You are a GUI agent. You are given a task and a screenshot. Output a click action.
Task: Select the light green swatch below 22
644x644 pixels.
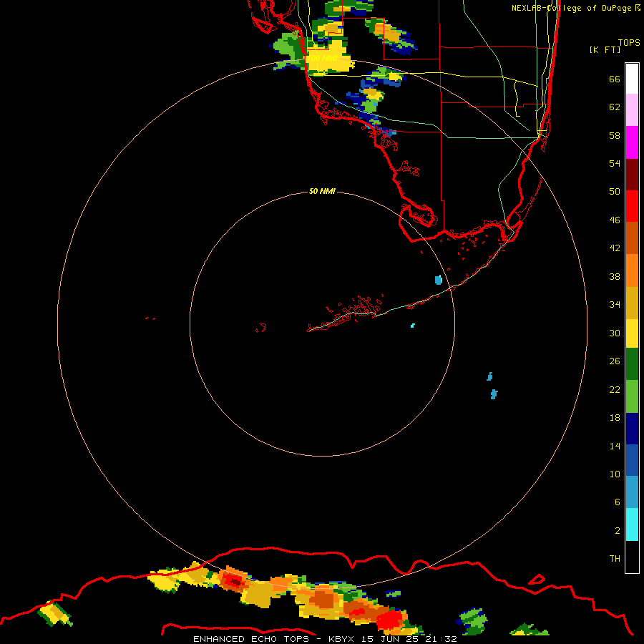pyautogui.click(x=632, y=396)
